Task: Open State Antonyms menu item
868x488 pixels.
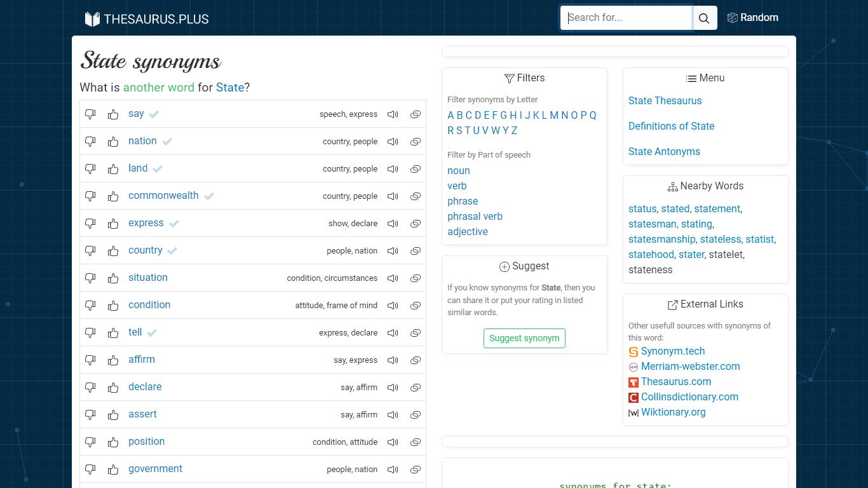Action: [664, 151]
